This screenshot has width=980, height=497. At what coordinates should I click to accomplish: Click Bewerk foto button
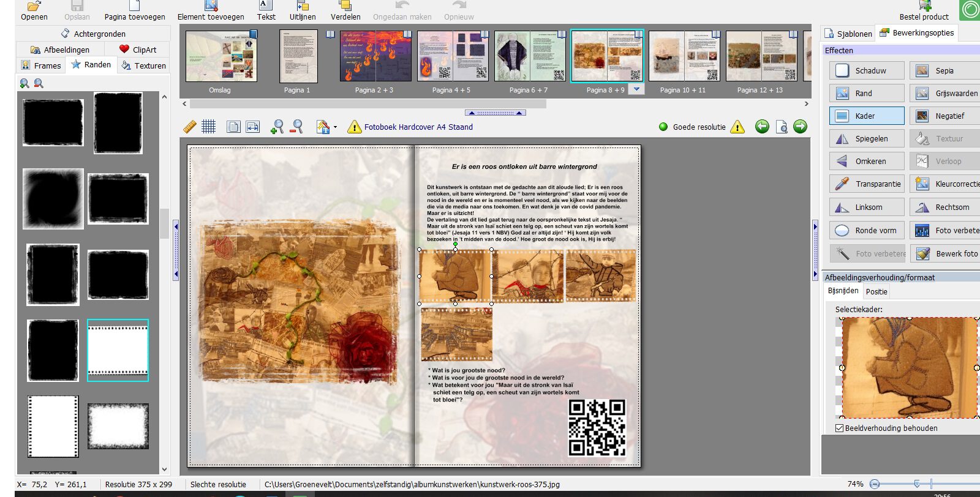945,253
